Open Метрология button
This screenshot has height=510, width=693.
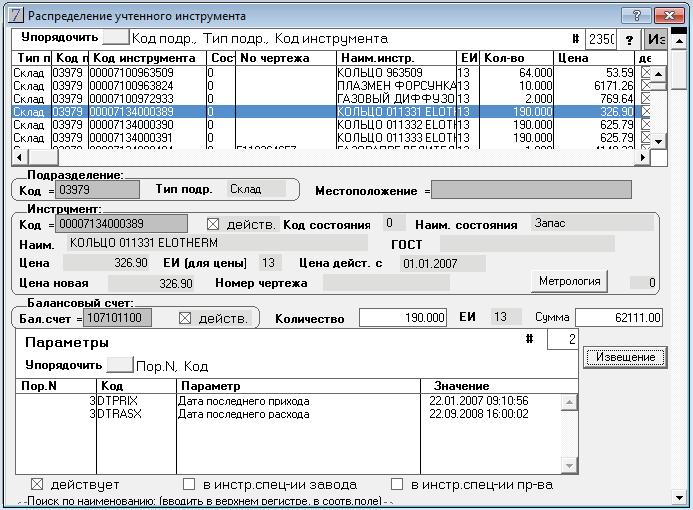(x=569, y=281)
